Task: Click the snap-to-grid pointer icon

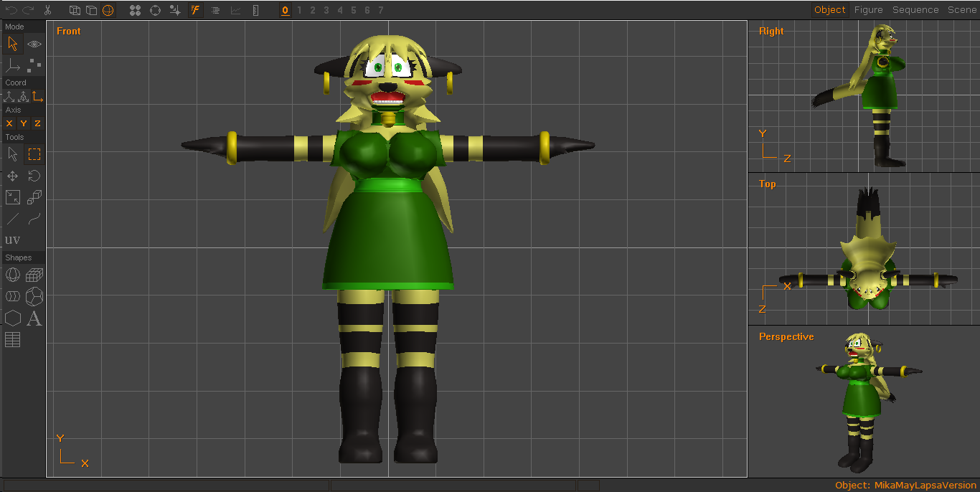Action: pos(175,10)
